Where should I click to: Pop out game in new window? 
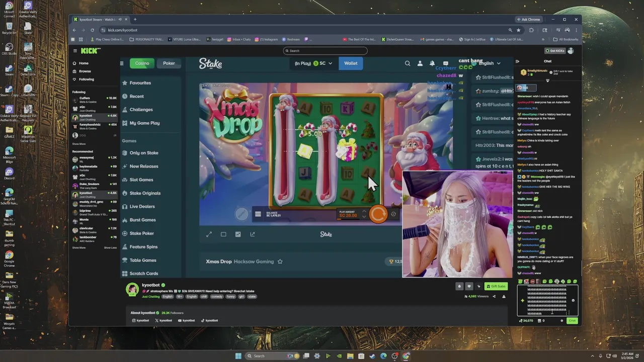click(253, 234)
